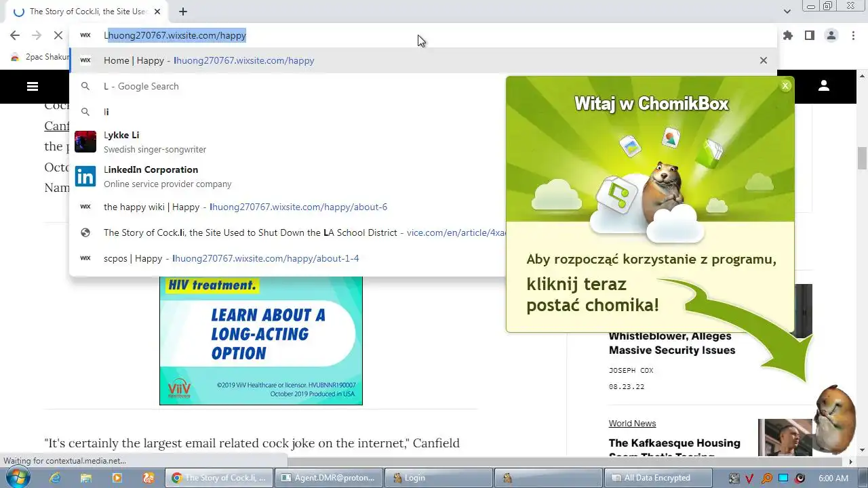Click the round red tray icon before clock
The height and width of the screenshot is (488, 868).
coord(800,478)
